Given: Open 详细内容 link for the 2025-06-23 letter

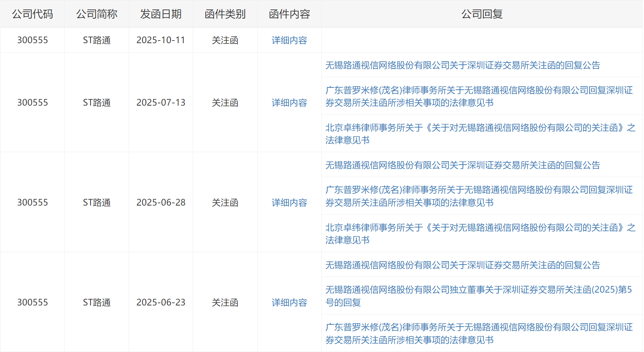Looking at the screenshot, I should (x=289, y=302).
